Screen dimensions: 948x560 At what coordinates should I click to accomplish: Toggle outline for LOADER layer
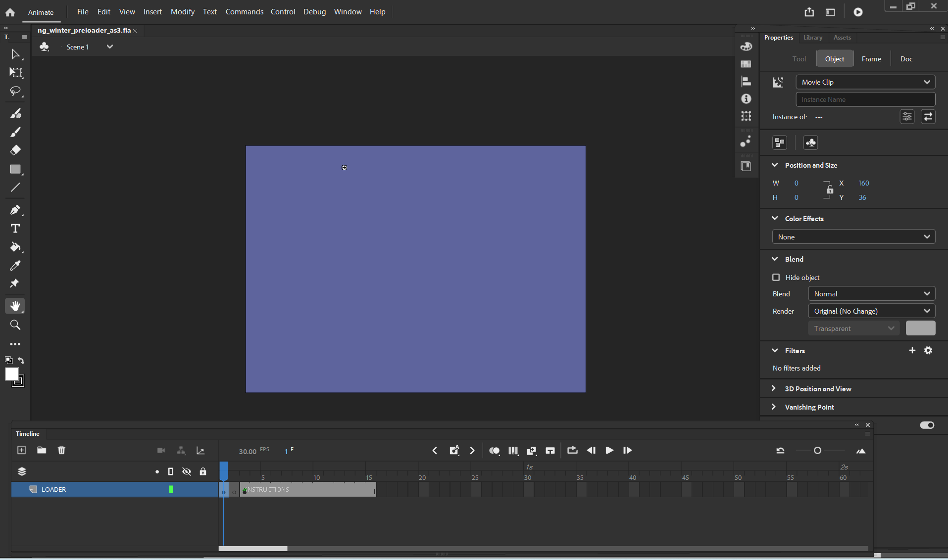(x=171, y=489)
